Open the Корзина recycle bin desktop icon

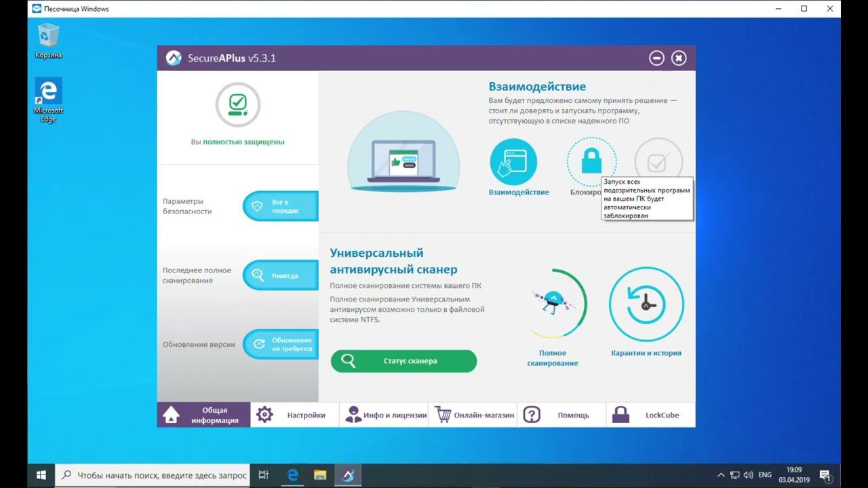49,41
